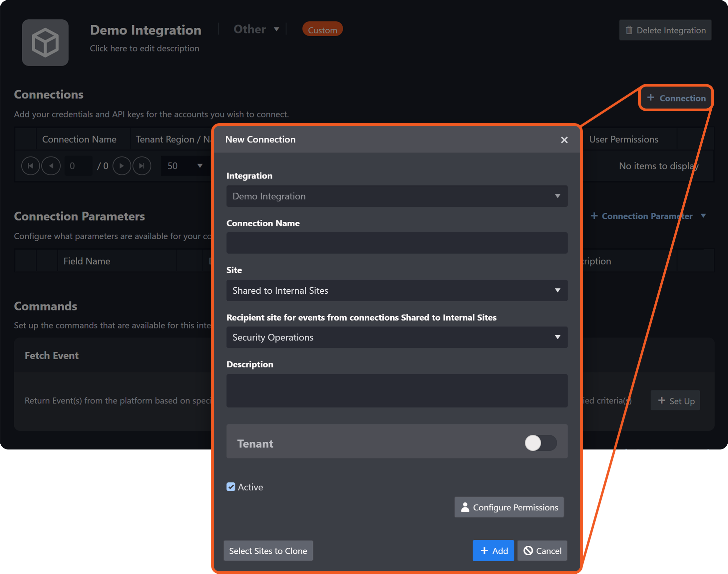The width and height of the screenshot is (728, 574).
Task: Expand the Other category dropdown
Action: click(256, 29)
